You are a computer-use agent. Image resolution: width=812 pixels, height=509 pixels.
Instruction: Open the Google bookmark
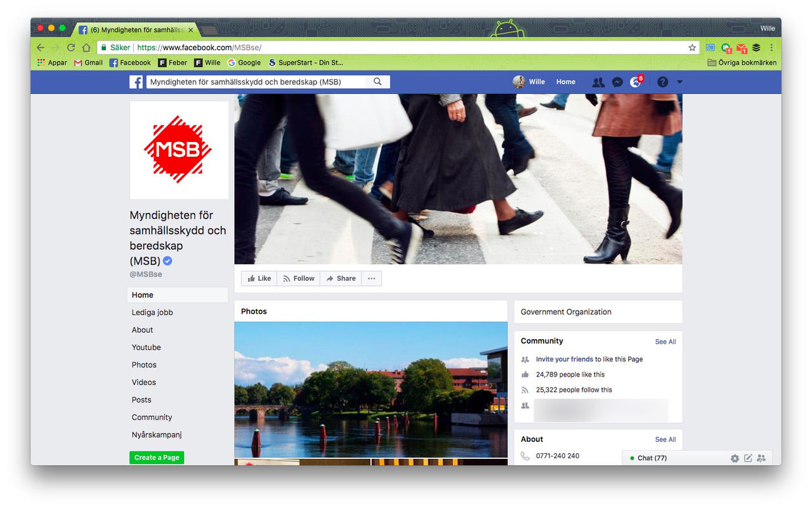click(x=244, y=63)
